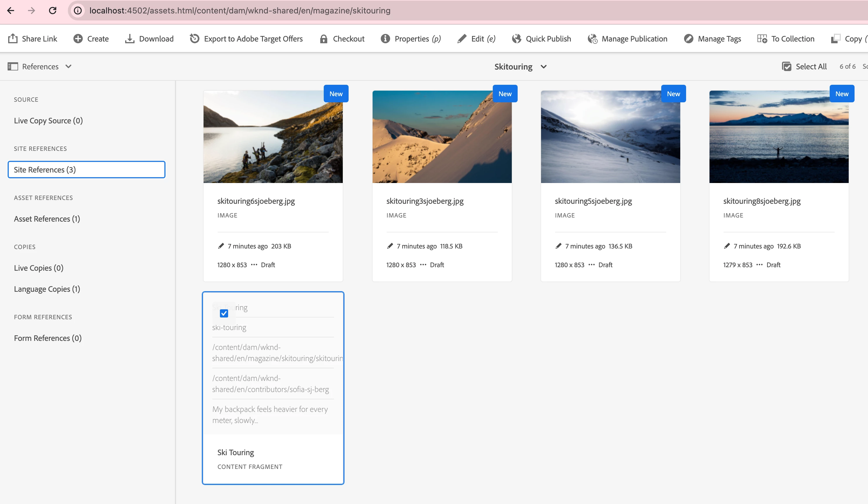Open Asset References (1) item
This screenshot has height=504, width=868.
(x=47, y=219)
